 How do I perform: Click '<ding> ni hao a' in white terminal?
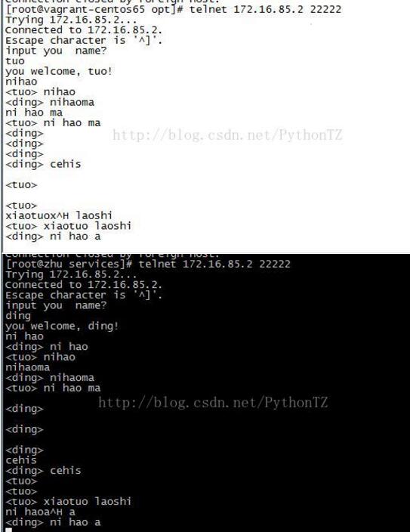tap(53, 236)
